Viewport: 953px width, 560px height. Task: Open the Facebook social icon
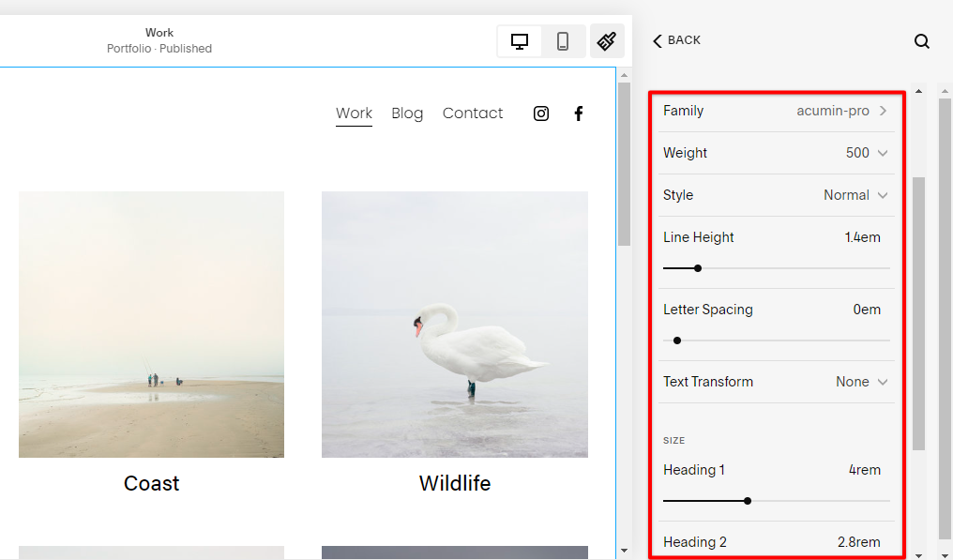click(x=579, y=114)
